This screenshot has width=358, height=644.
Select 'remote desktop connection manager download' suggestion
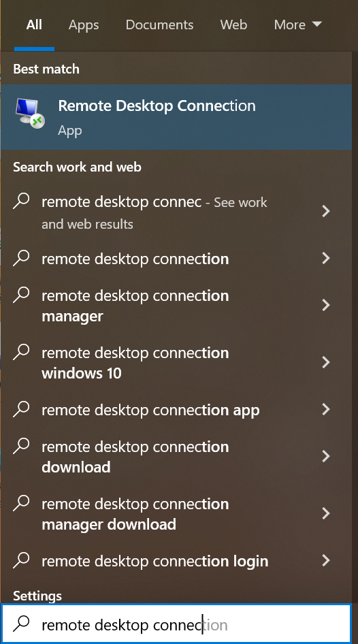point(176,514)
